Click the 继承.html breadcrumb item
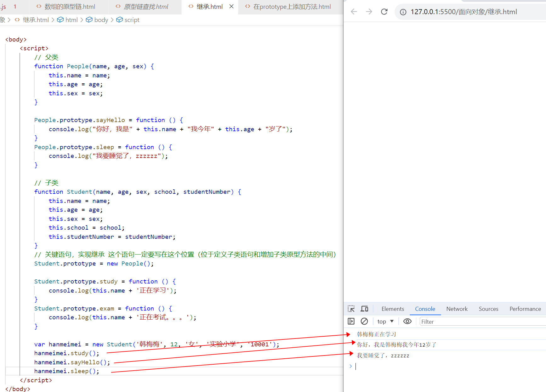546x392 pixels. tap(32, 20)
